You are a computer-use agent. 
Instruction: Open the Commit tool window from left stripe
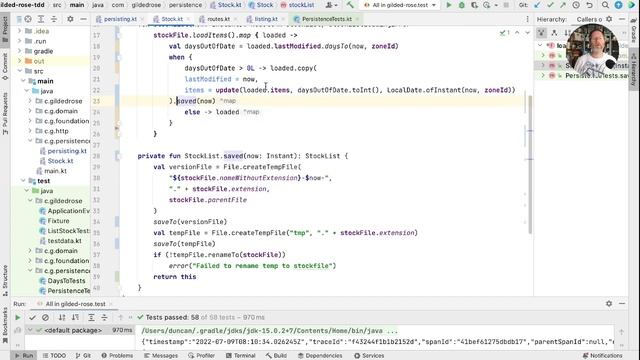tap(5, 67)
